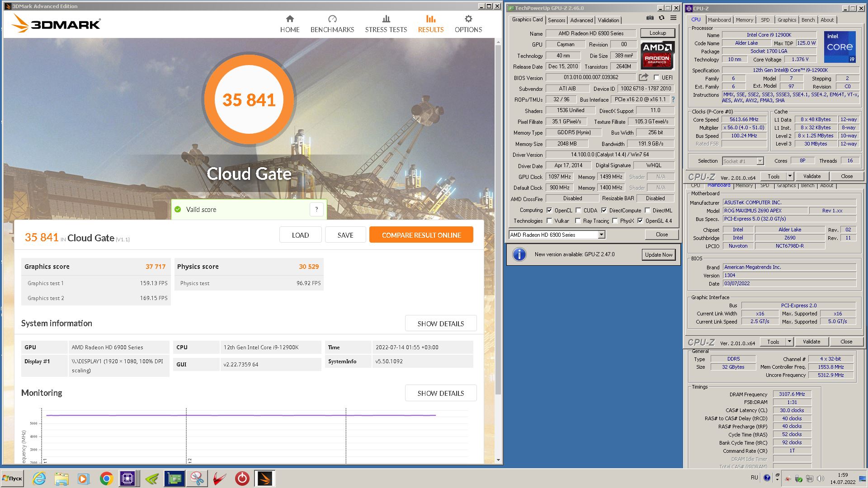
Task: Open the HOME section in 3DMark
Action: (x=290, y=24)
